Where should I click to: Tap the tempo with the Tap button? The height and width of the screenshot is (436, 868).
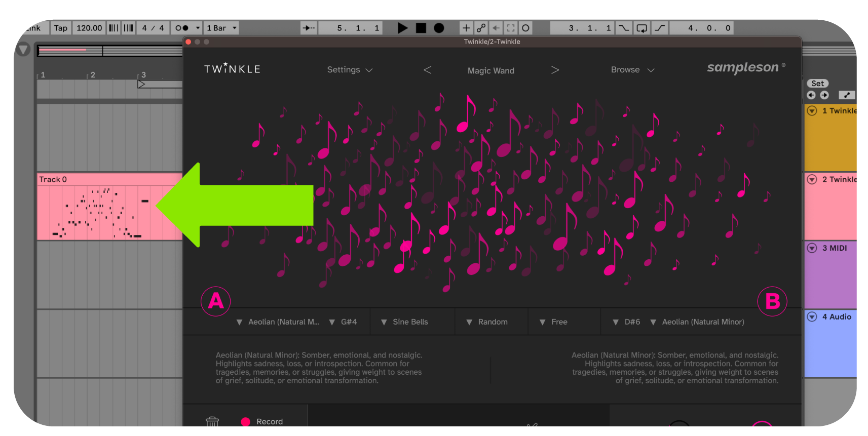(x=61, y=28)
